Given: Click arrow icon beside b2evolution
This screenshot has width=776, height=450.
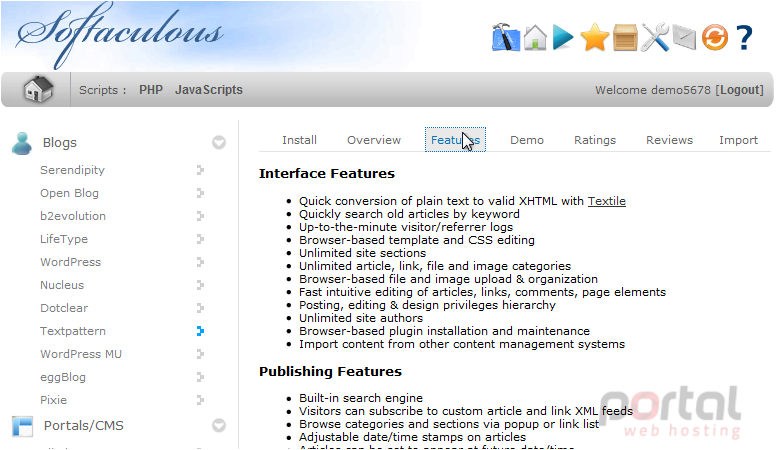Looking at the screenshot, I should [200, 216].
